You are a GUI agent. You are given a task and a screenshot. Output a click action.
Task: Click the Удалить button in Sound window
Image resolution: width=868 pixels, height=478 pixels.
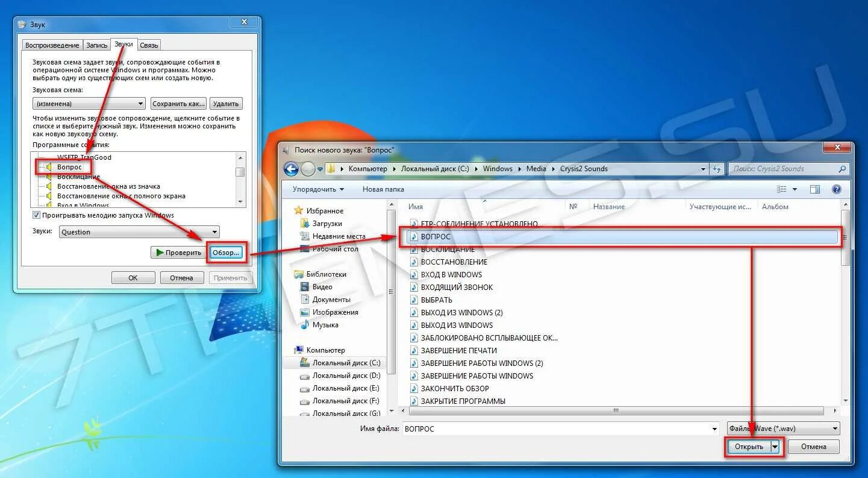(x=226, y=104)
